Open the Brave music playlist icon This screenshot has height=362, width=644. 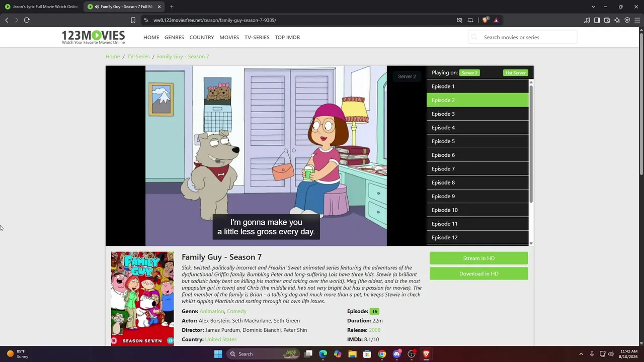[587, 20]
